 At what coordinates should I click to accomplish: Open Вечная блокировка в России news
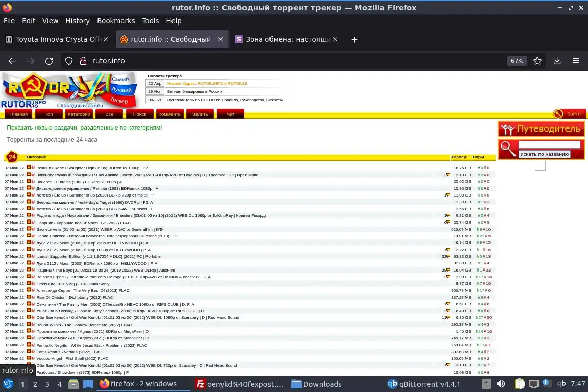194,91
